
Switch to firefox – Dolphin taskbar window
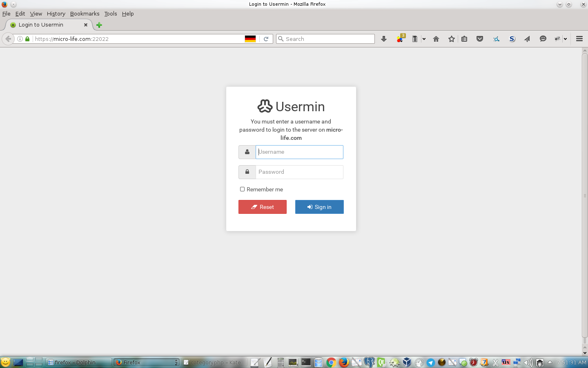pos(78,362)
